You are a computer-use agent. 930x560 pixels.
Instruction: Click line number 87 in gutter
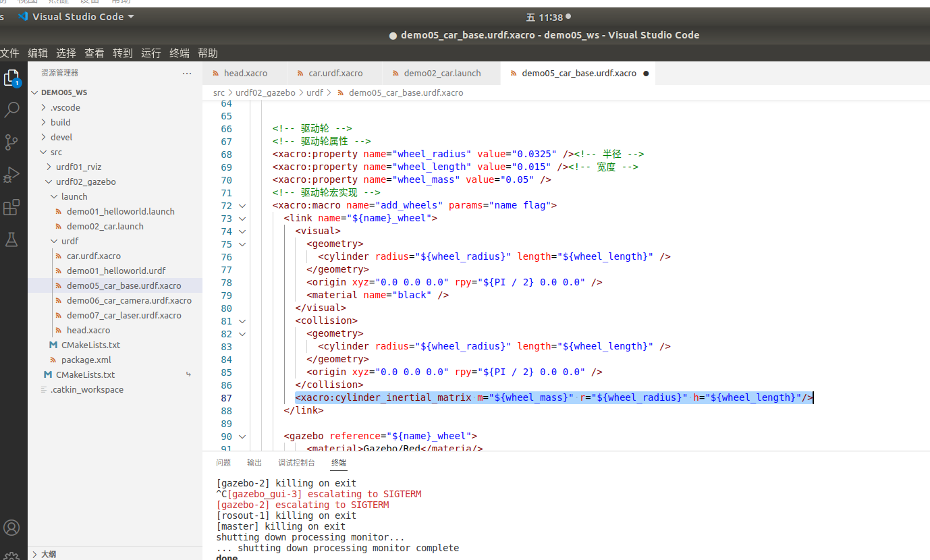[226, 398]
